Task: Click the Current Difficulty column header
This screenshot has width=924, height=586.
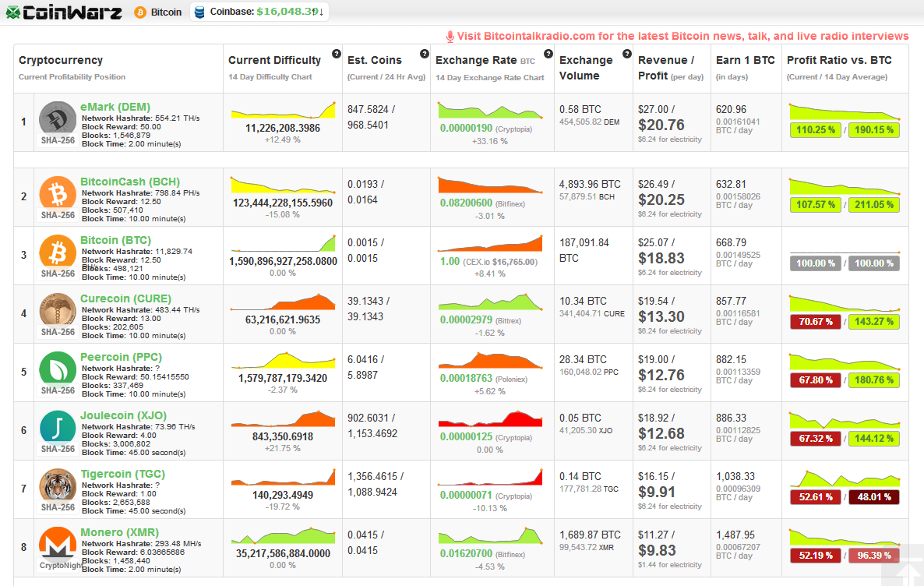Action: point(274,60)
